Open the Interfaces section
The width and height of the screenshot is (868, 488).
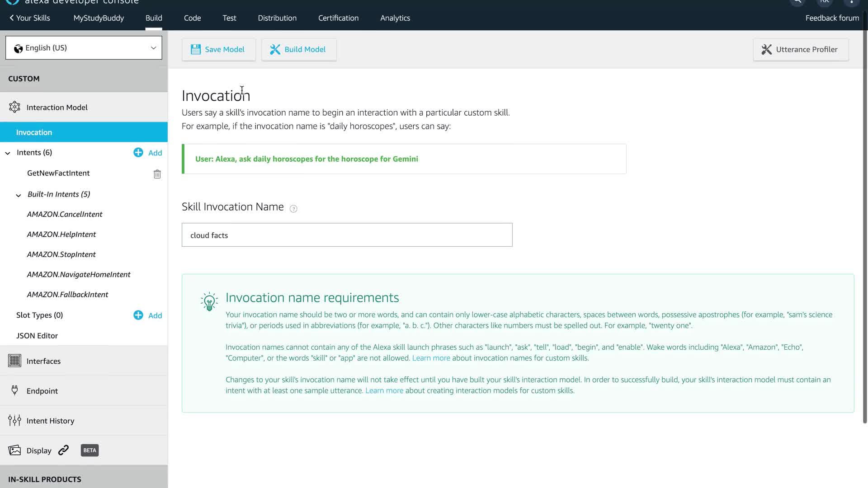click(43, 361)
